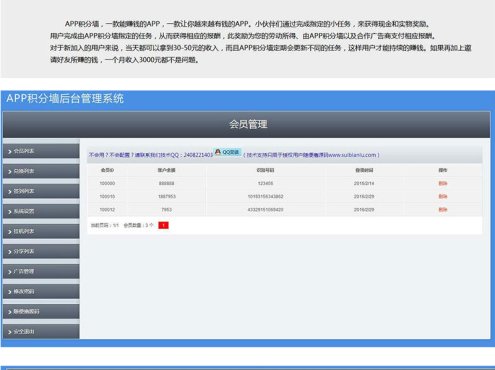Open the 会员列表 sidebar menu item
495x370 pixels.
click(41, 151)
